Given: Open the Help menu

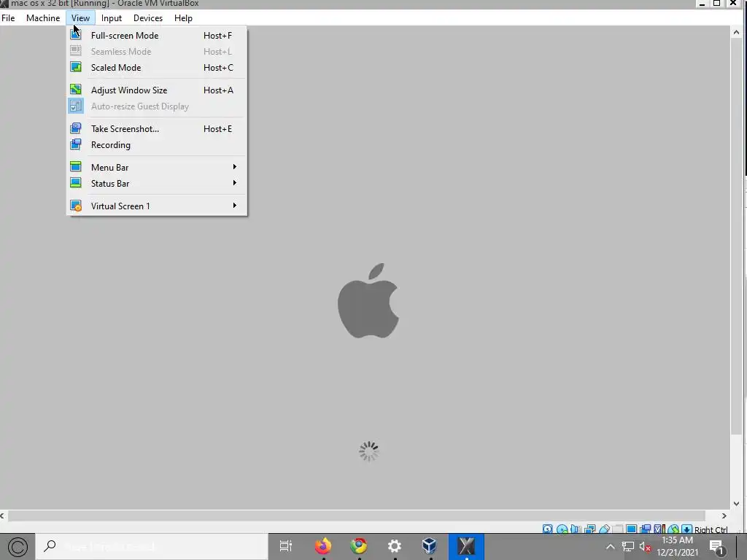Looking at the screenshot, I should click(183, 18).
